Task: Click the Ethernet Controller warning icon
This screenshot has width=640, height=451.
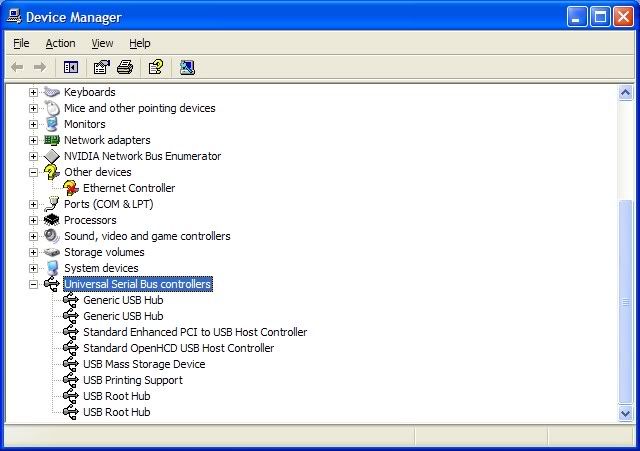Action: [x=71, y=188]
